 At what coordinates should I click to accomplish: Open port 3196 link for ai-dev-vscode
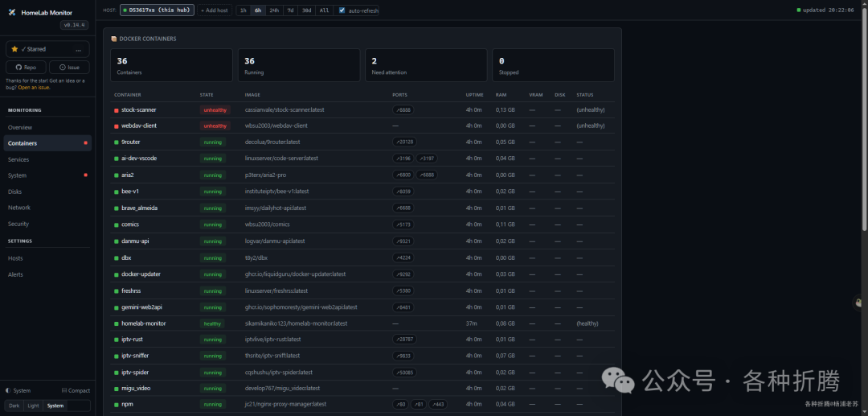click(403, 159)
